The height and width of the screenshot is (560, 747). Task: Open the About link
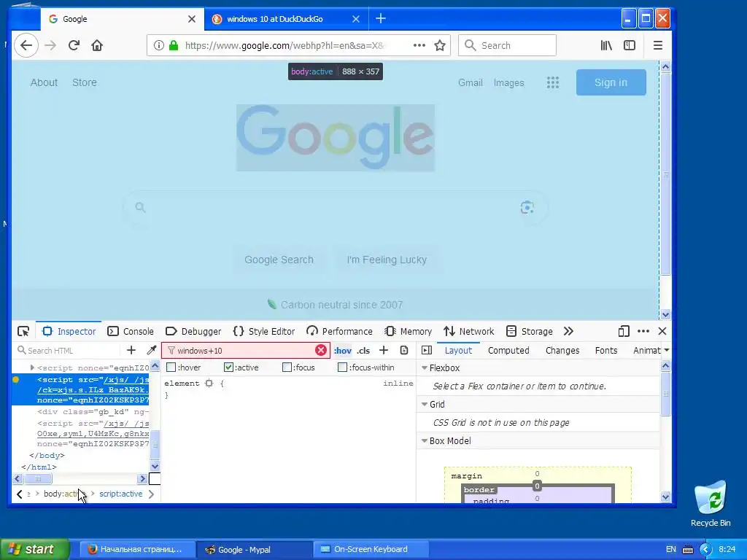pyautogui.click(x=44, y=82)
